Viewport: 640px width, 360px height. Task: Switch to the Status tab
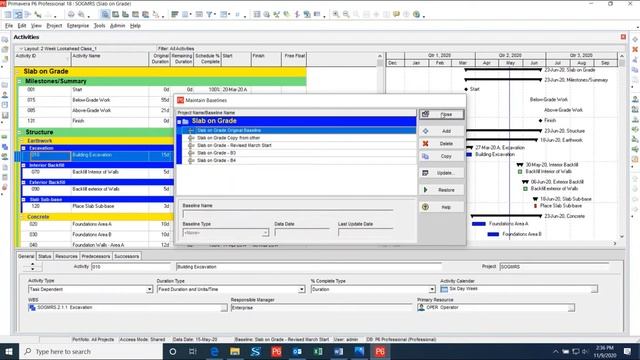(x=44, y=256)
